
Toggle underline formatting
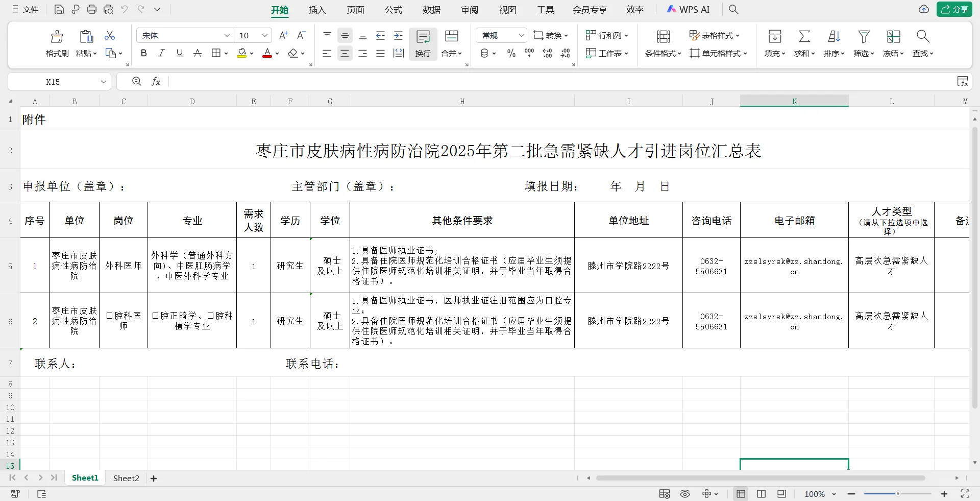pos(179,53)
